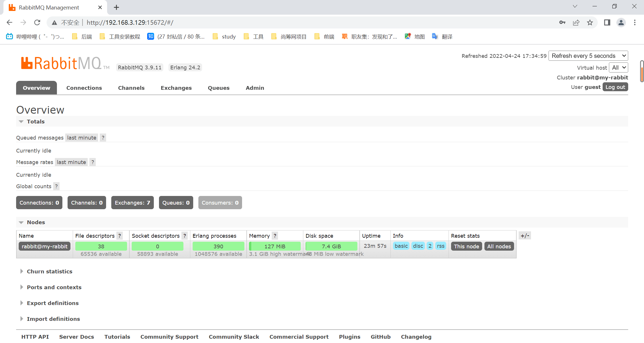This screenshot has height=343, width=644.
Task: Click the browser forward arrow
Action: pos(23,22)
